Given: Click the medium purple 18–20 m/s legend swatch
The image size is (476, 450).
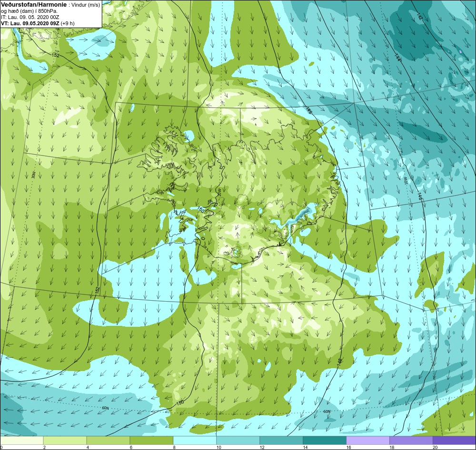Looking at the screenshot, I should [x=411, y=440].
